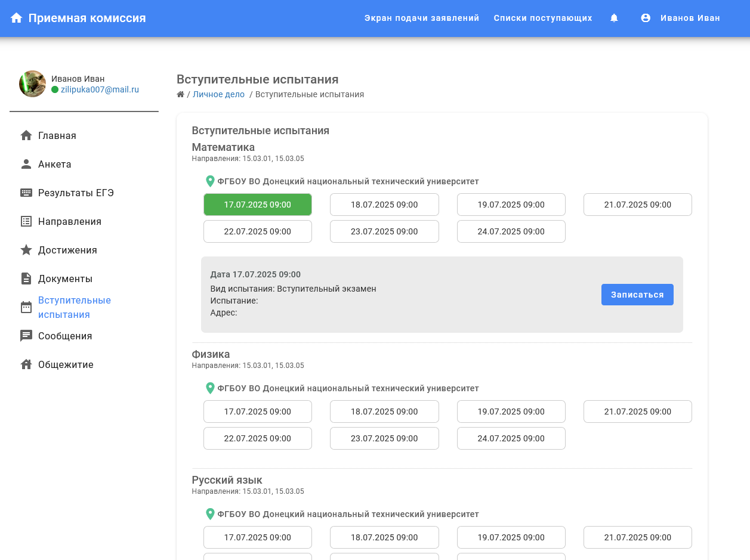Open Сообщения in the sidebar

[x=65, y=336]
